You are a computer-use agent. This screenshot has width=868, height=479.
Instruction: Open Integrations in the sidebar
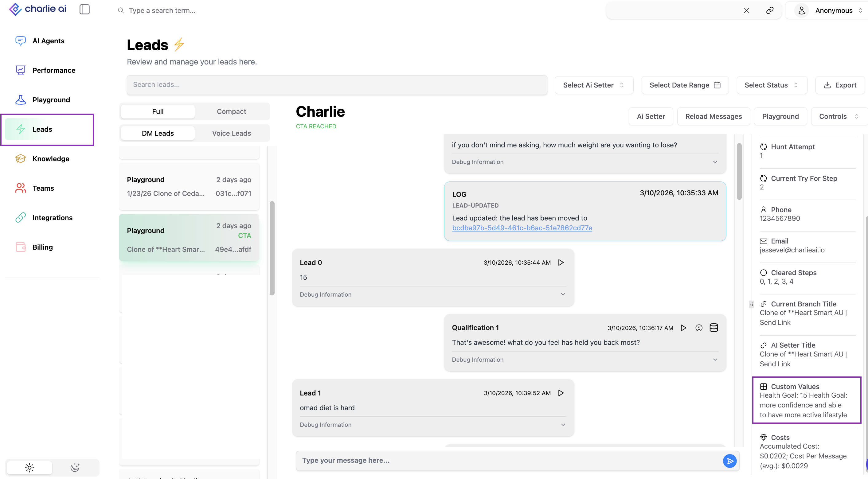tap(52, 218)
